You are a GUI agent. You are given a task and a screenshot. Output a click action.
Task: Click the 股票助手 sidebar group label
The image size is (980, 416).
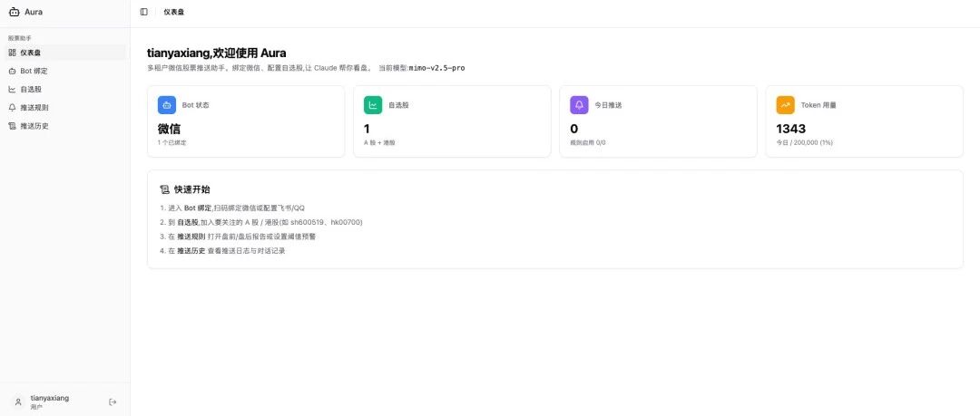(x=19, y=38)
